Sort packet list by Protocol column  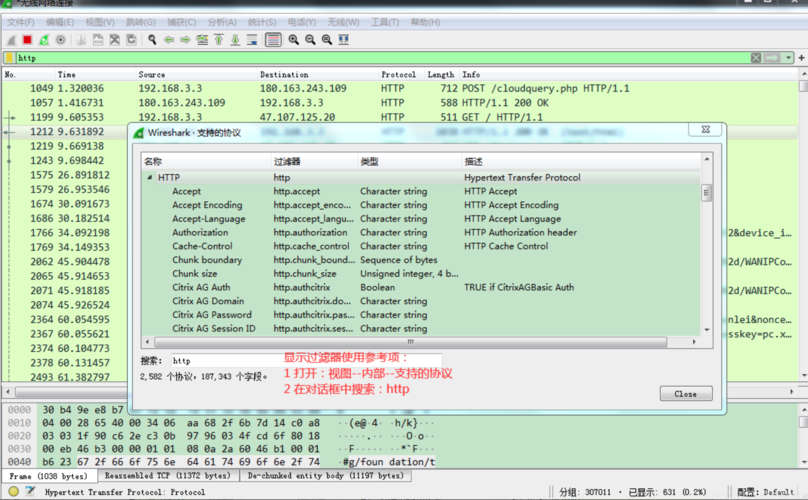coord(401,74)
